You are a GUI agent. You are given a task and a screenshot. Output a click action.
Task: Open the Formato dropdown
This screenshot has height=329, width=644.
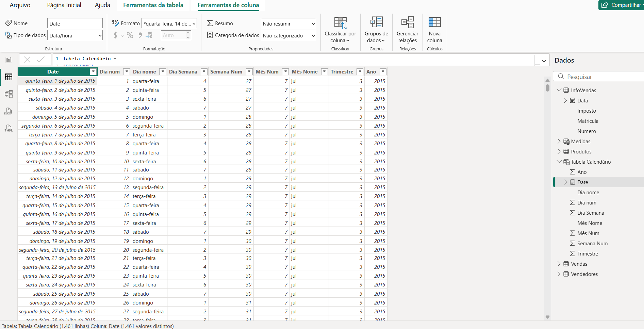click(169, 23)
